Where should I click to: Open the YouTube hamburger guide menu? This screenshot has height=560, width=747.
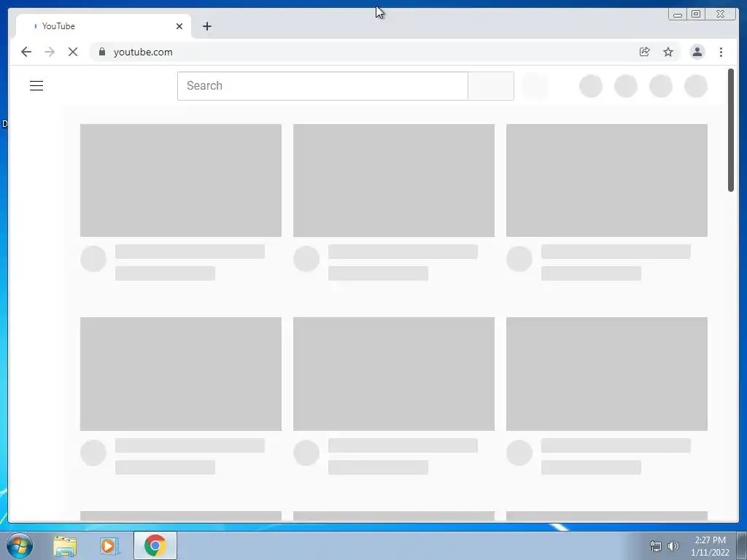coord(36,86)
